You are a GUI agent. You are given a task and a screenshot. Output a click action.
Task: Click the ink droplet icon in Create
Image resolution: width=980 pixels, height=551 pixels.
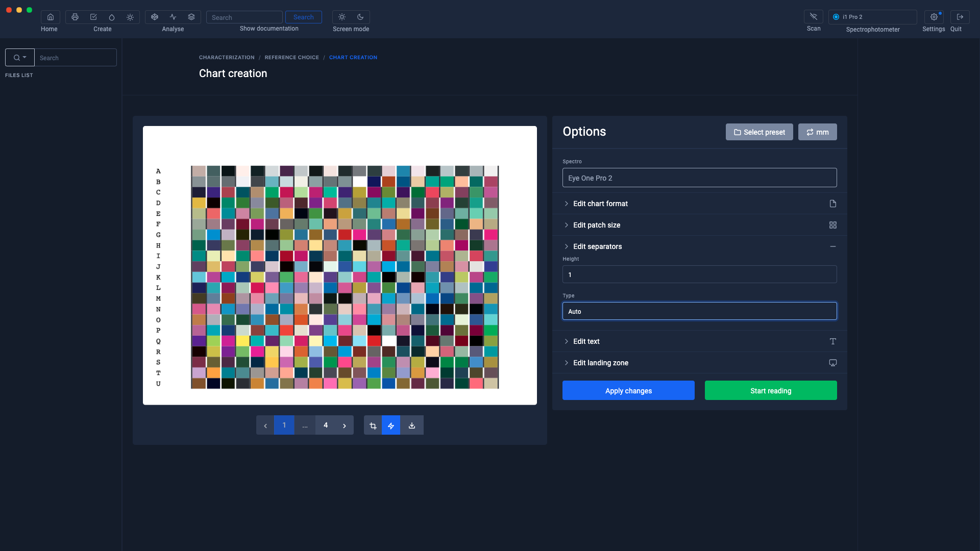112,17
